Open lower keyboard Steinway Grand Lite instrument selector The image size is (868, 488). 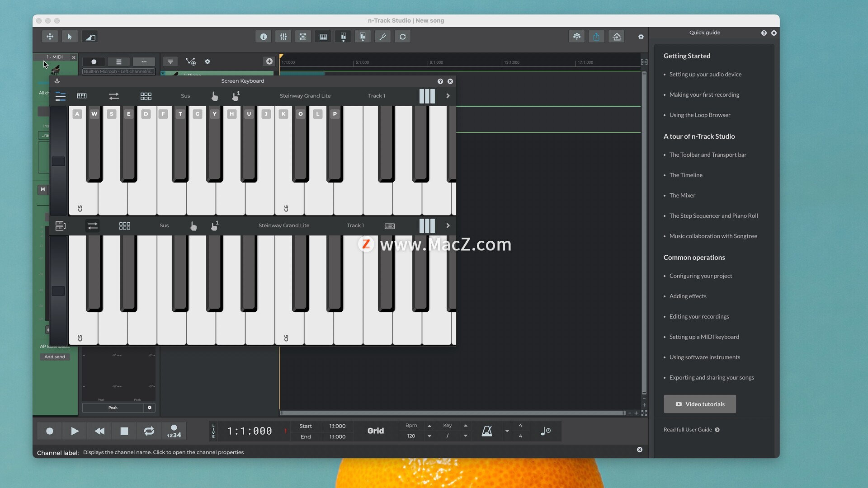click(x=284, y=225)
